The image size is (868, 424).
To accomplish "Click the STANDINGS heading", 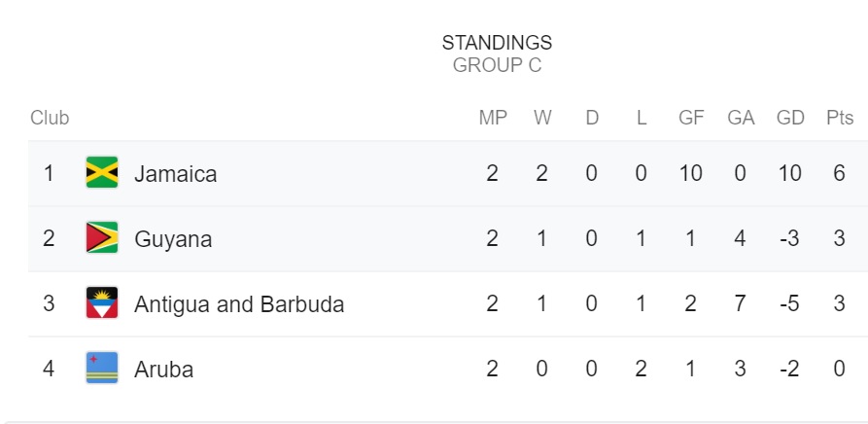I will 497,43.
